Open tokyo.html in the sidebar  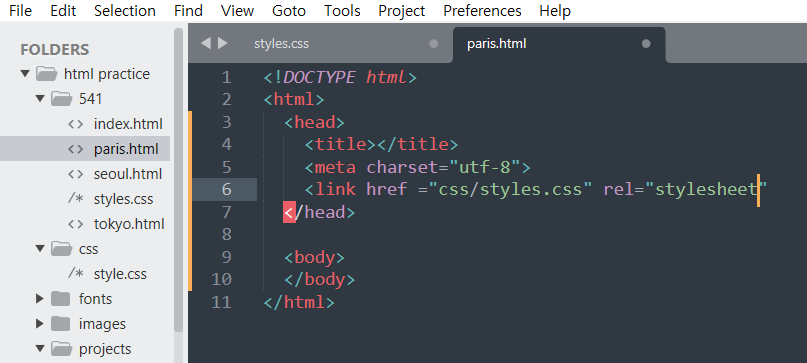click(x=129, y=224)
